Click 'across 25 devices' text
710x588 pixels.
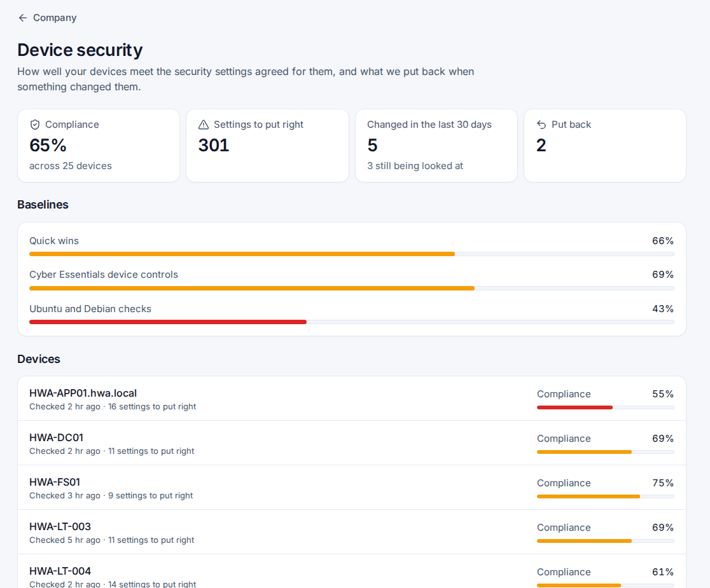click(x=71, y=166)
